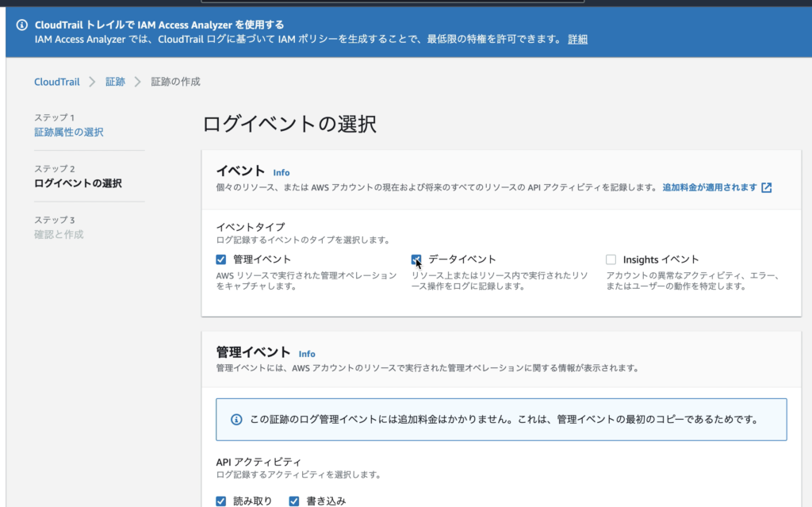Viewport: 812px width, 507px height.
Task: Toggle the データイベント checkbox
Action: pyautogui.click(x=416, y=259)
